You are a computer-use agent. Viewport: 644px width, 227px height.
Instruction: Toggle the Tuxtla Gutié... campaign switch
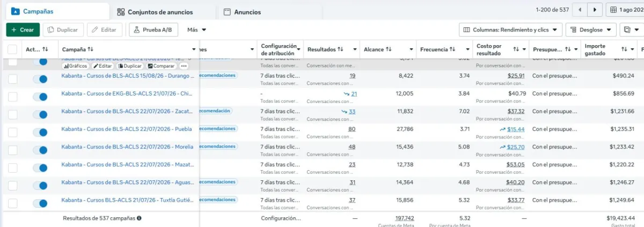click(x=40, y=203)
